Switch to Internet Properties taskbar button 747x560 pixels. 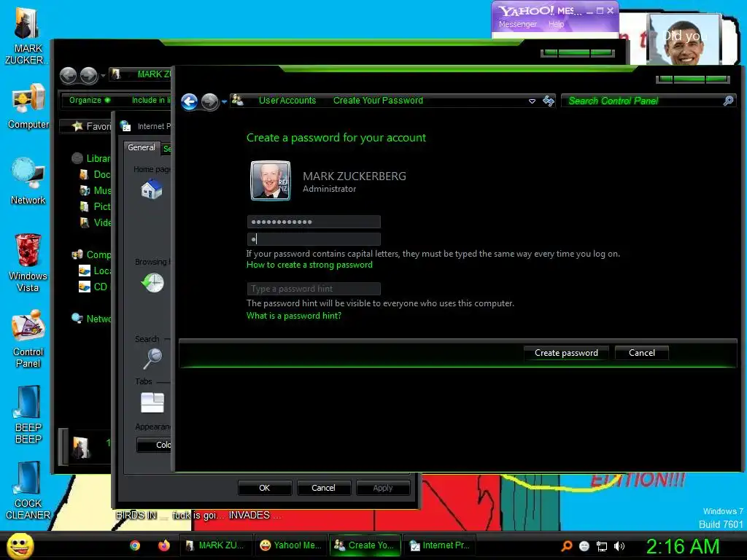441,545
